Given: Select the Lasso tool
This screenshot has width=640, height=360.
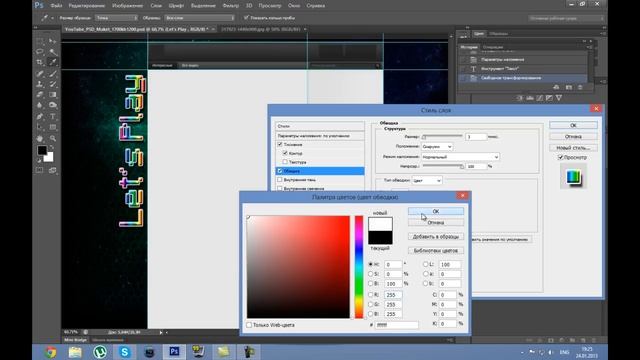Looking at the screenshot, I should point(40,52).
